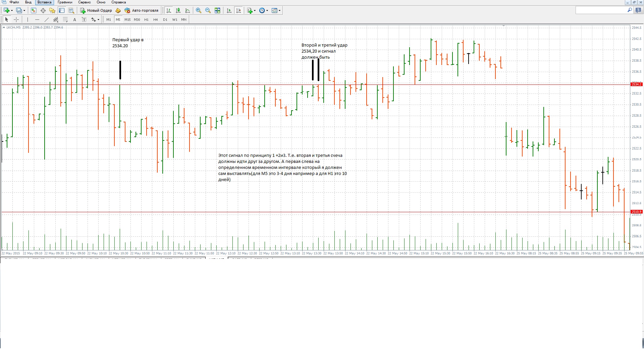This screenshot has height=362, width=644.
Task: Select the Fibonacci retracement tool
Action: (65, 19)
